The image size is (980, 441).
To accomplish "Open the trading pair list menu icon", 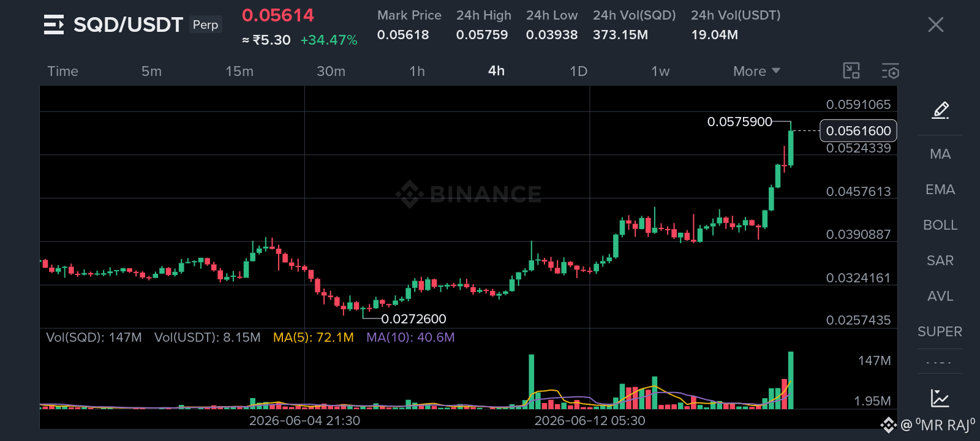I will tap(54, 24).
